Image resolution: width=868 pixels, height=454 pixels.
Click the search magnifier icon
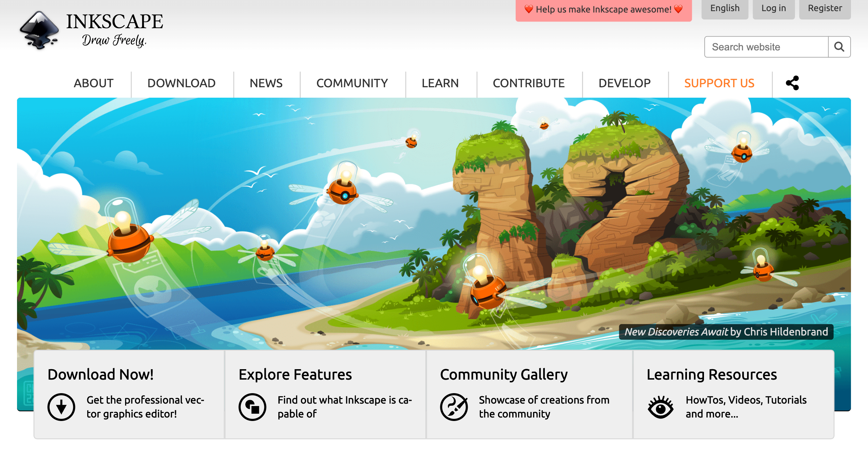coord(839,47)
